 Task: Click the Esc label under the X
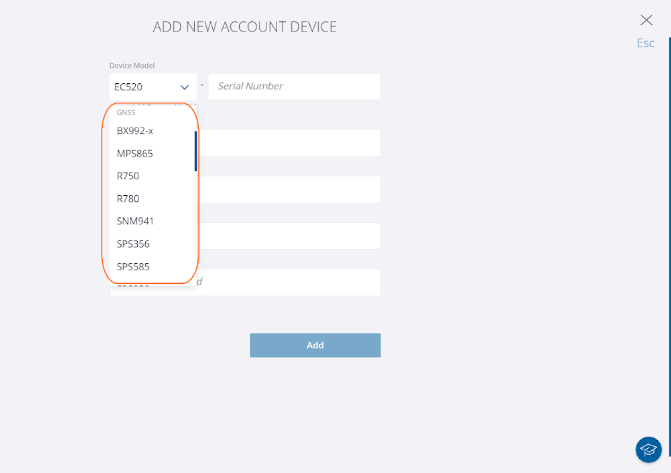click(646, 43)
